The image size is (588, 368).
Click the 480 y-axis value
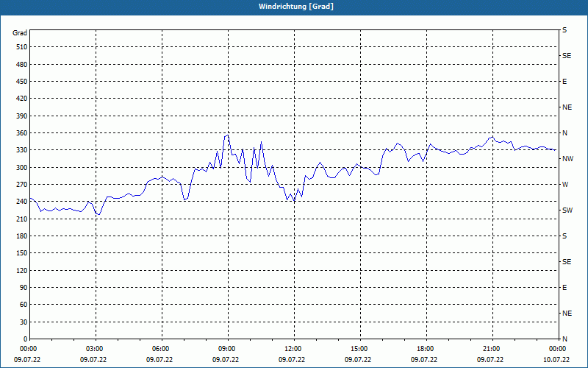[x=22, y=64]
